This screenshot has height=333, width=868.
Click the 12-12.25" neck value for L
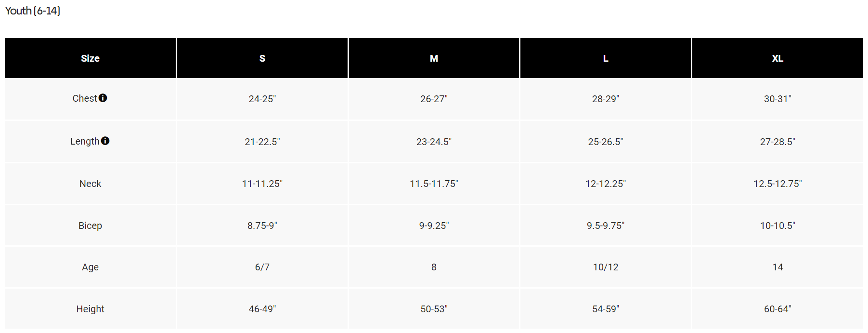point(606,184)
